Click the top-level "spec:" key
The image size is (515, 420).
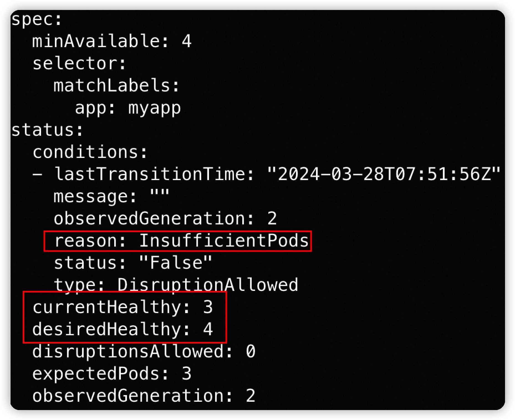click(x=37, y=20)
